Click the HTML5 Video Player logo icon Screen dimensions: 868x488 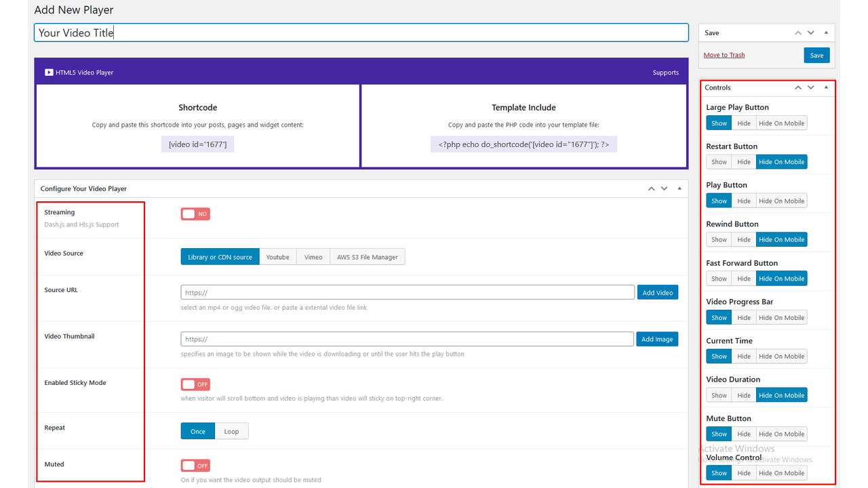49,73
